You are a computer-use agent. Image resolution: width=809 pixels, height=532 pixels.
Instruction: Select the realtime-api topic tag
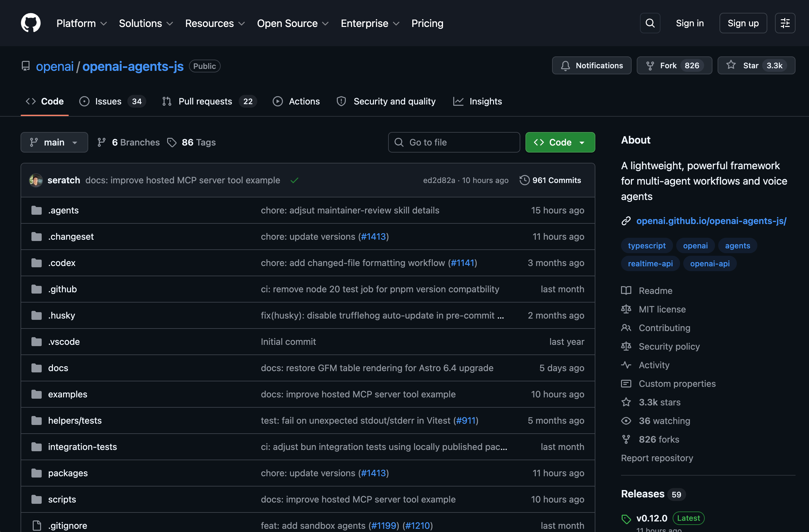(650, 263)
